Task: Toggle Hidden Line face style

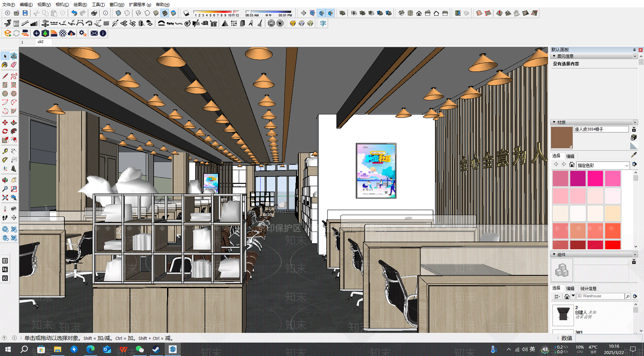Action: 147,13
